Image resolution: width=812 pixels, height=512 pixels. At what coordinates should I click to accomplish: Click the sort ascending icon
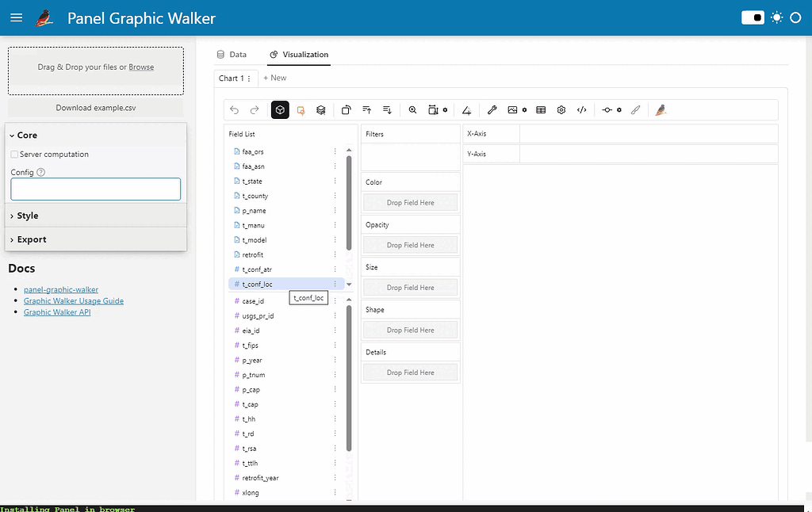(367, 110)
